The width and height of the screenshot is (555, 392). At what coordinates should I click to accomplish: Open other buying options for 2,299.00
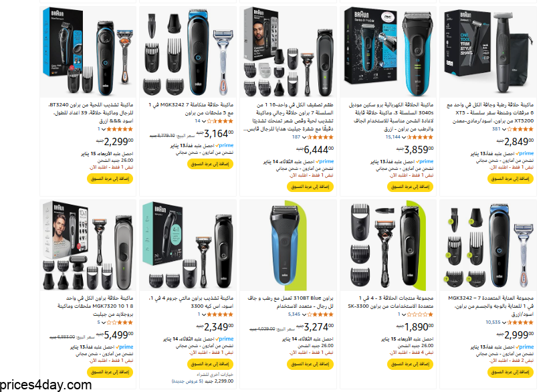[x=203, y=378]
